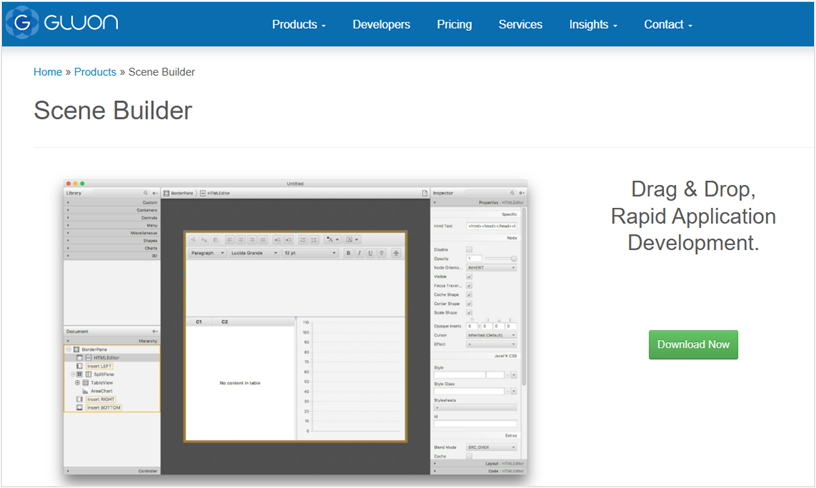This screenshot has width=816, height=488.
Task: Open the background color picker in HTMLEditor toolbar
Action: tap(352, 240)
